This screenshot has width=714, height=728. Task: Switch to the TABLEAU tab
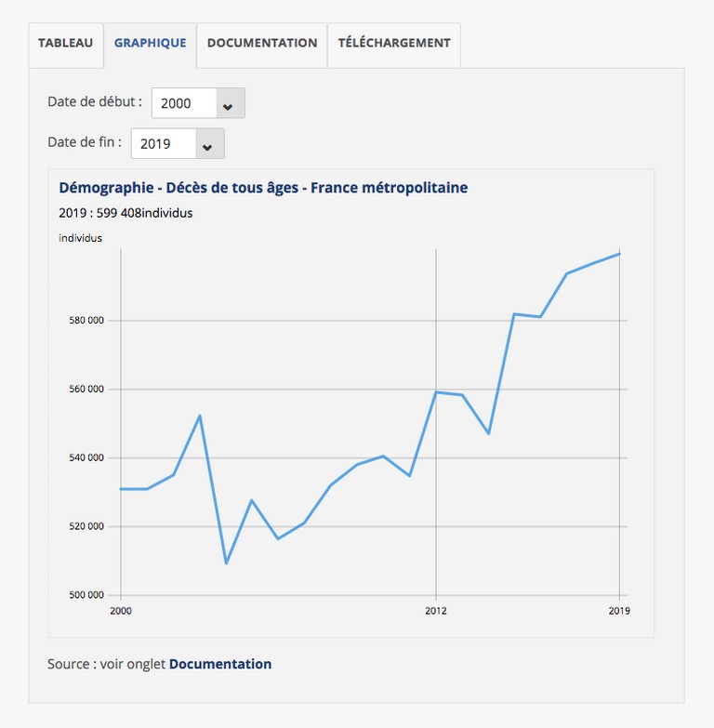(65, 45)
